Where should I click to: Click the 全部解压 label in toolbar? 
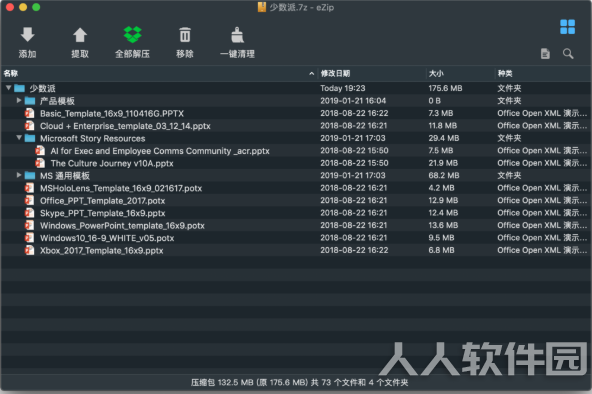click(133, 54)
